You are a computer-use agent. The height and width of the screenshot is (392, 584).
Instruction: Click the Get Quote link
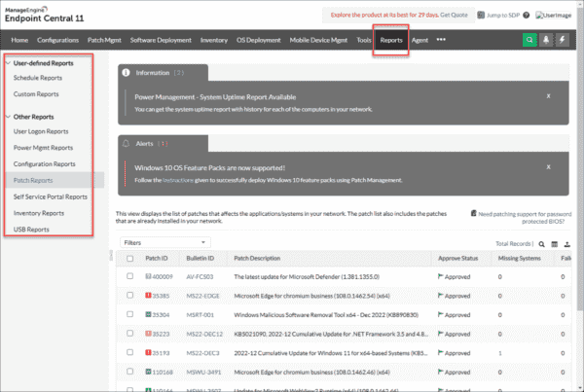tap(454, 15)
